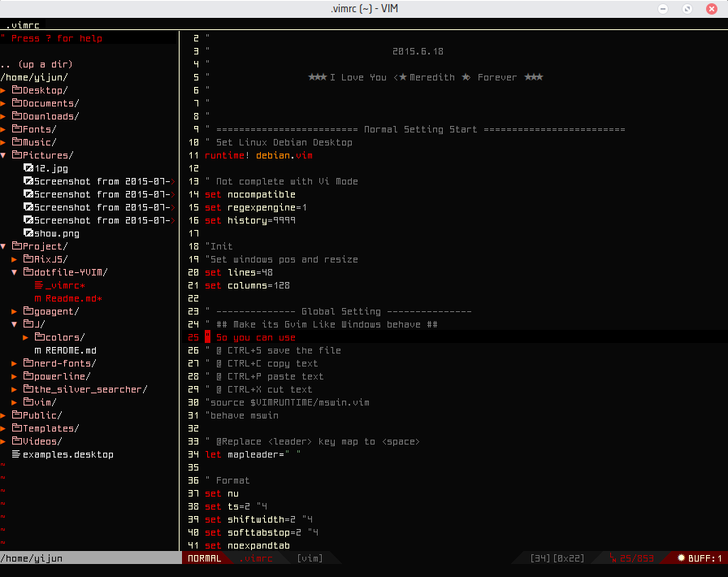Click the nerd-fonts folder icon
Viewport: 728px width, 577px height.
click(x=28, y=362)
